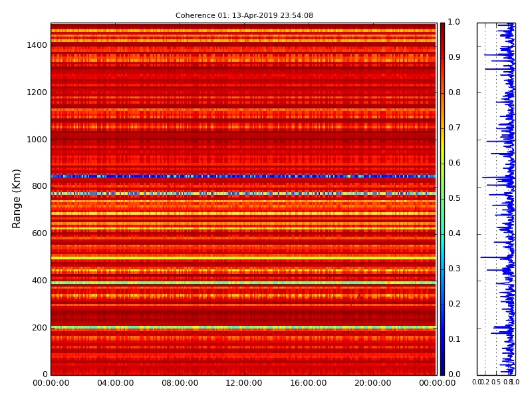This screenshot has width=532, height=399.
Task: Select the 08:00:00 time axis tick label
Action: (x=180, y=383)
